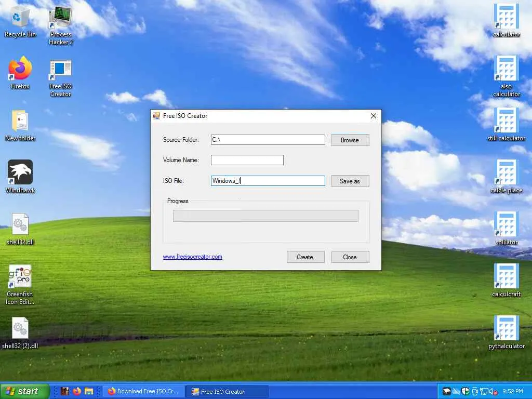Click the Free ISO Creator title bar icon
Image resolution: width=532 pixels, height=399 pixels.
[156, 116]
